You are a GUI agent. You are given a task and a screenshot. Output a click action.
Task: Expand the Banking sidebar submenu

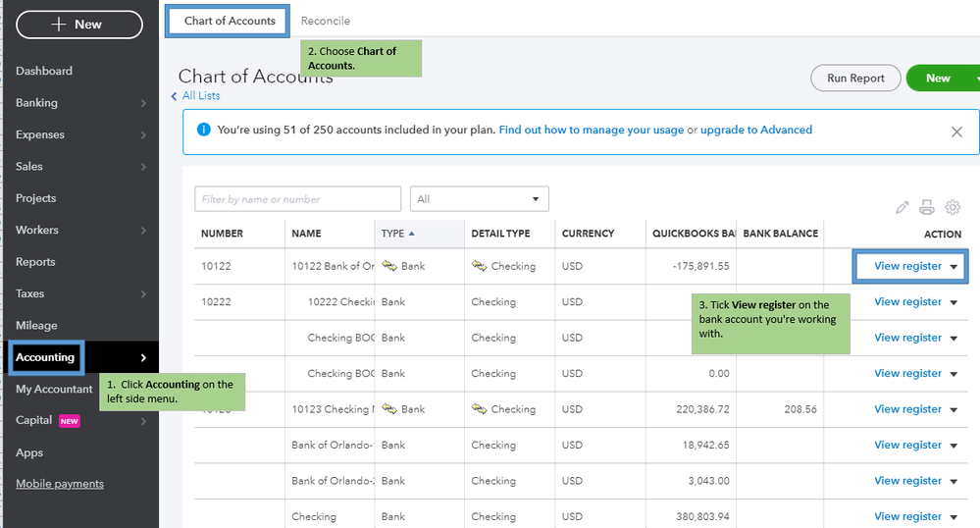pos(143,103)
